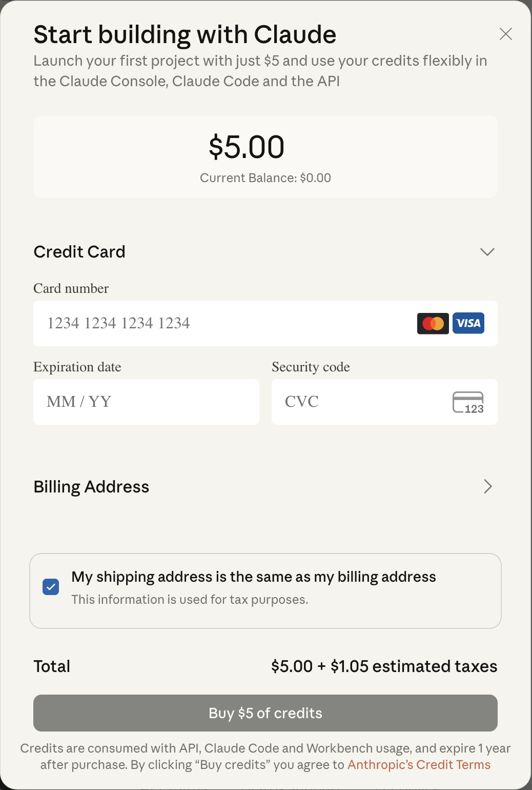The width and height of the screenshot is (532, 790).
Task: Click the $1.05 estimated taxes amount
Action: (x=413, y=666)
